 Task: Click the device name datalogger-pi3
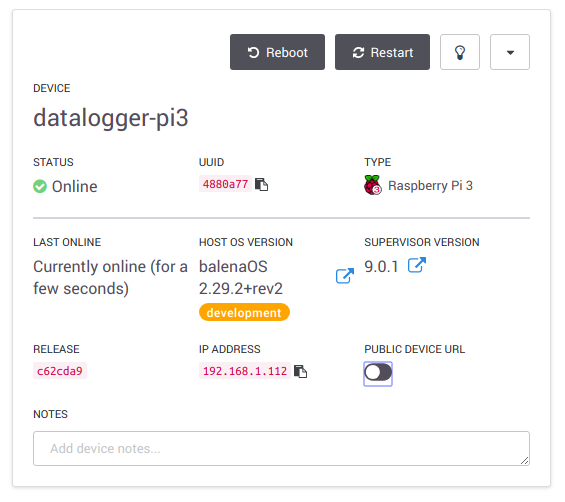pyautogui.click(x=111, y=118)
